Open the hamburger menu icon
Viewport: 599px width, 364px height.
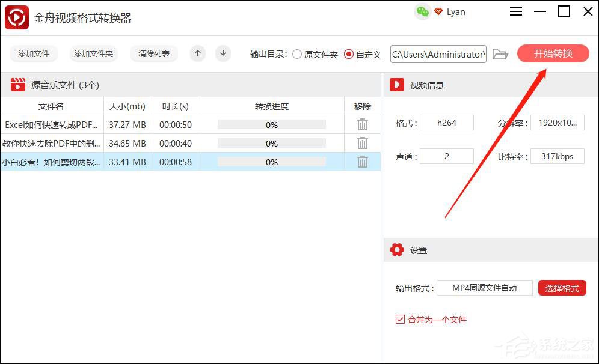click(x=515, y=11)
